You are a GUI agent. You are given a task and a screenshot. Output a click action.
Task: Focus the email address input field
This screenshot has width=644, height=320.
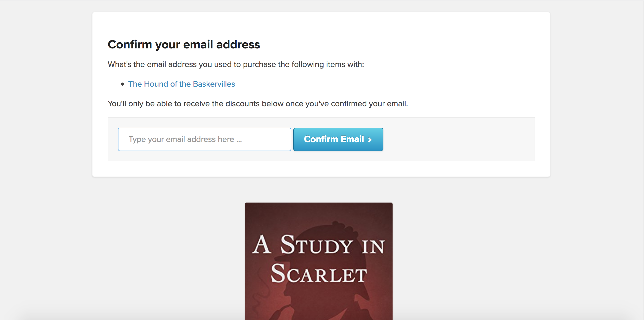[x=205, y=139]
